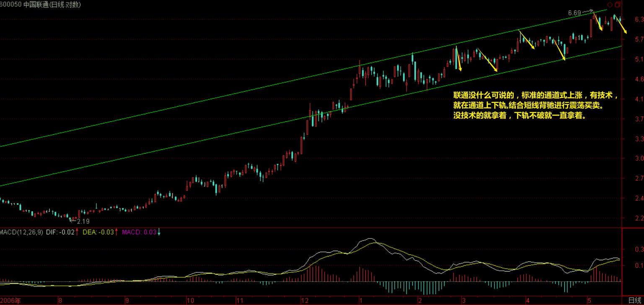The image size is (644, 305).
Task: Click the red overlapping-squares restore icon
Action: click(x=617, y=5)
